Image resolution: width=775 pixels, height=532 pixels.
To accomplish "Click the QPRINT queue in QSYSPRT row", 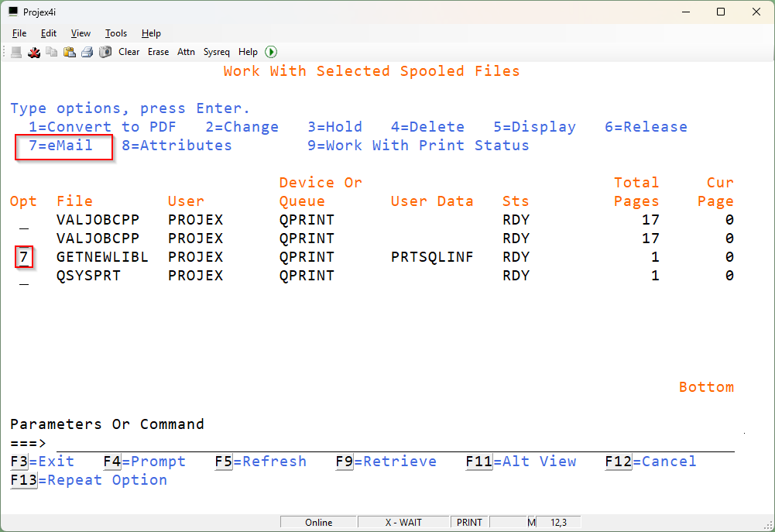I will coord(307,276).
